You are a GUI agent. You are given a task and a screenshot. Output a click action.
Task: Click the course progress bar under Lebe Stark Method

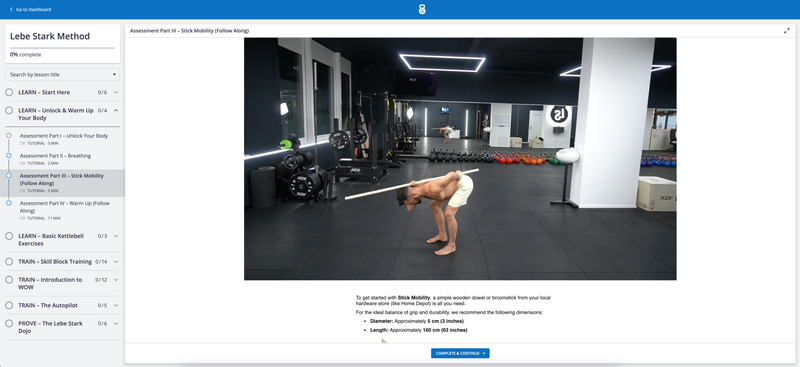[62, 48]
